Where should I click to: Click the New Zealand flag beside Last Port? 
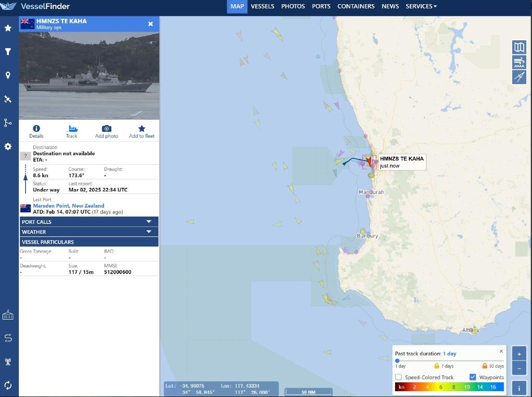[26, 208]
